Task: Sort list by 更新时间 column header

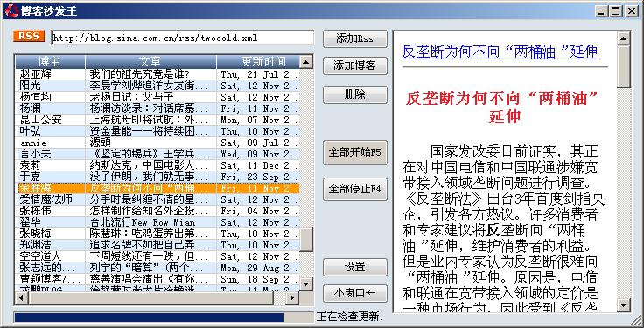Action: (x=258, y=62)
